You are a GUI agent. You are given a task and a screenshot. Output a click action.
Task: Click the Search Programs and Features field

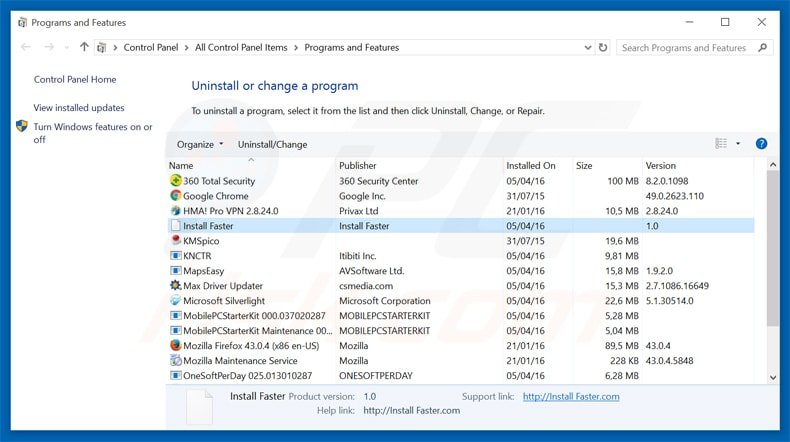tap(685, 47)
